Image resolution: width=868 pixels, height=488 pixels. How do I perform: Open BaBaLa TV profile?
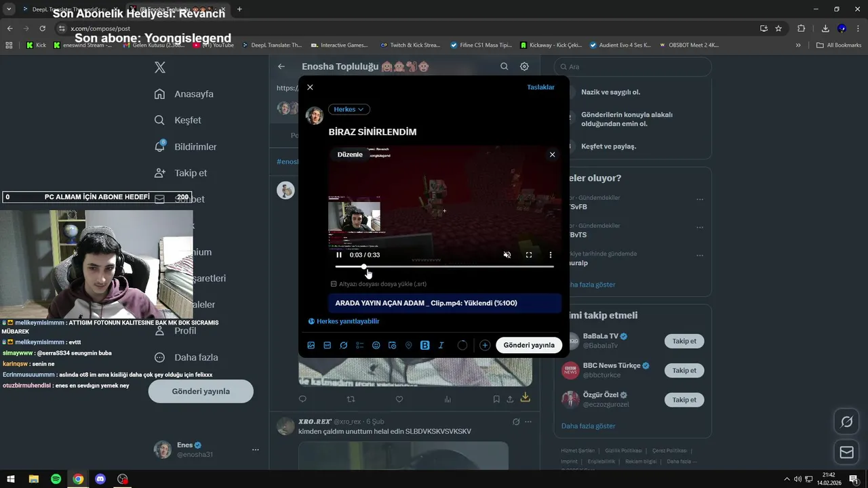[x=601, y=336]
